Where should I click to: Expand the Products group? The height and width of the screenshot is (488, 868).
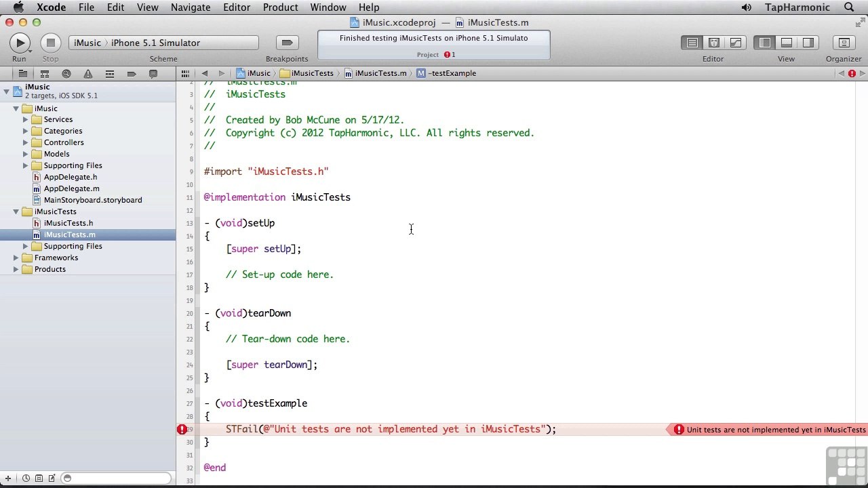[x=16, y=270]
